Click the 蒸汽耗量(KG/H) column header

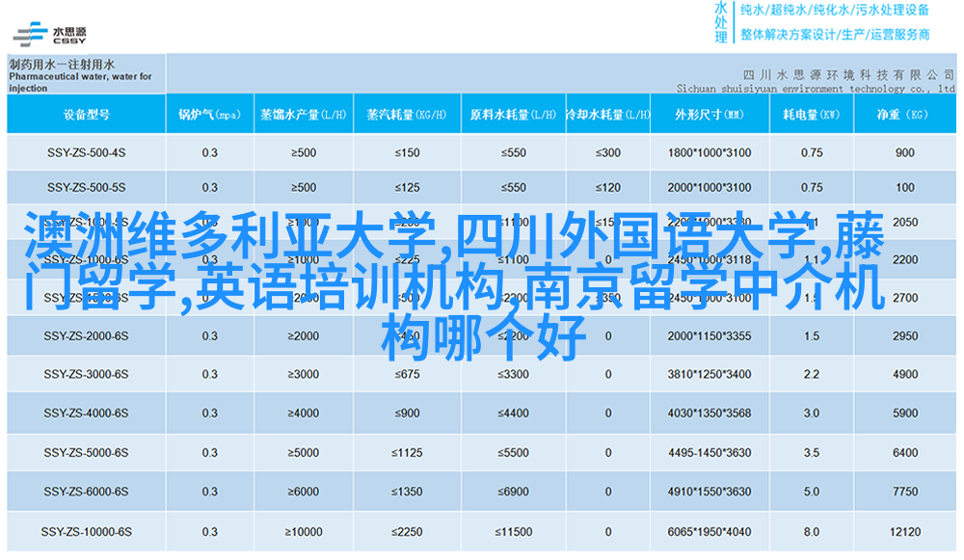407,115
